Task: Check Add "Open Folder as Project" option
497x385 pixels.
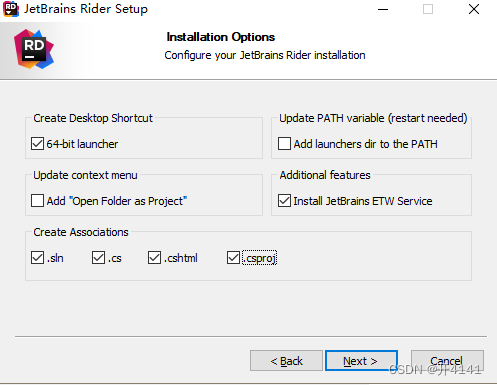Action: tap(37, 201)
